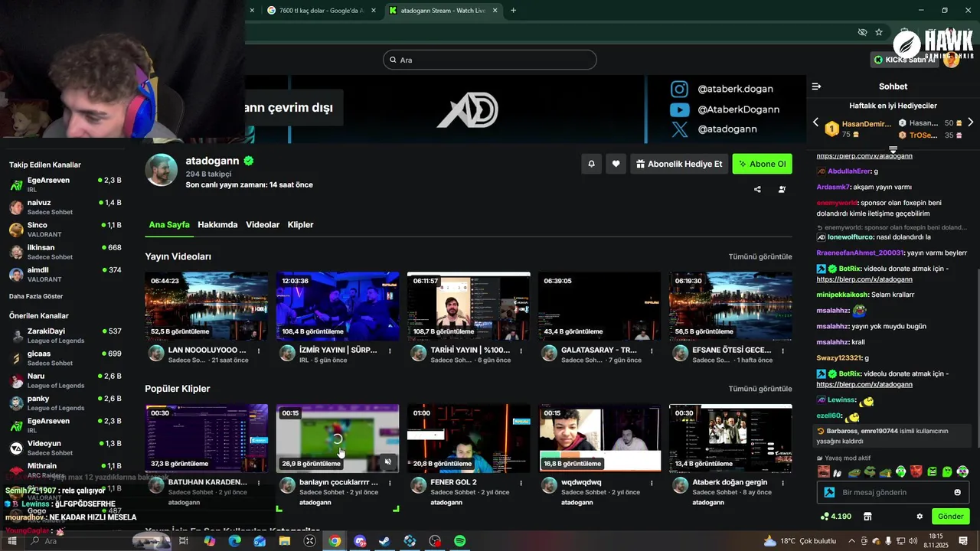Open options menu for GALATASARAY video

[x=652, y=351]
